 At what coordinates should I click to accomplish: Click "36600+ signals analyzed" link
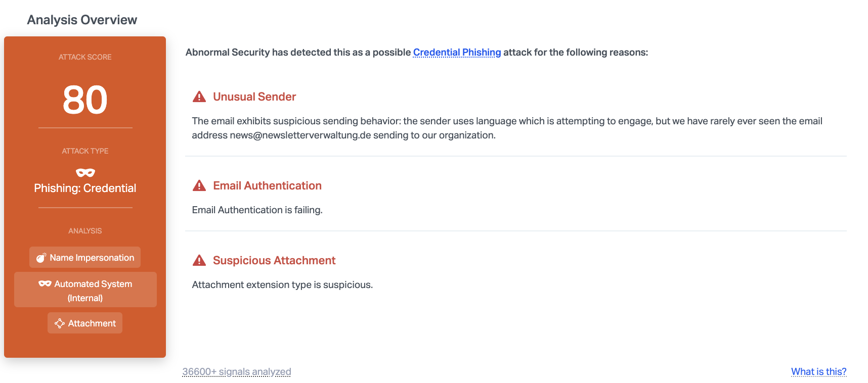click(237, 372)
